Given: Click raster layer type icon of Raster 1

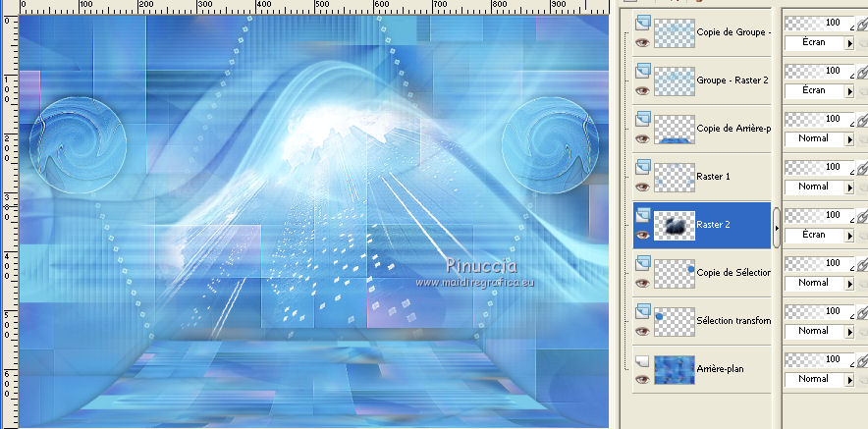Looking at the screenshot, I should [642, 167].
